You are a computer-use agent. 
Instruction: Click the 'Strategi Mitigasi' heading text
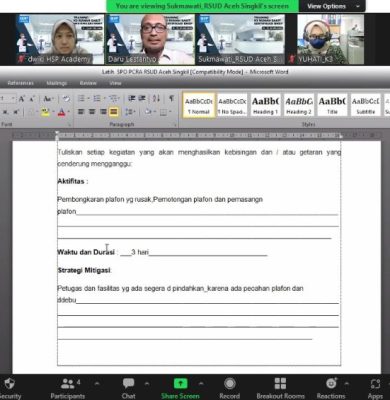84,270
